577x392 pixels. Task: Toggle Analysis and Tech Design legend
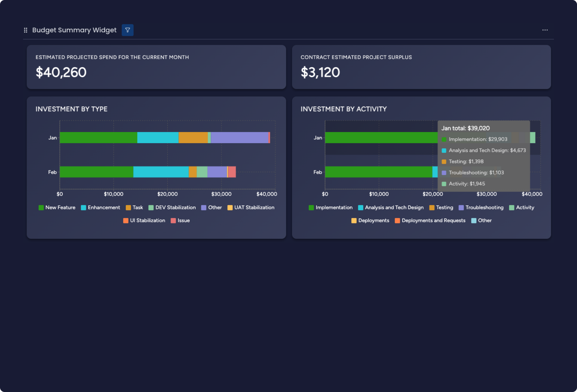(x=391, y=208)
